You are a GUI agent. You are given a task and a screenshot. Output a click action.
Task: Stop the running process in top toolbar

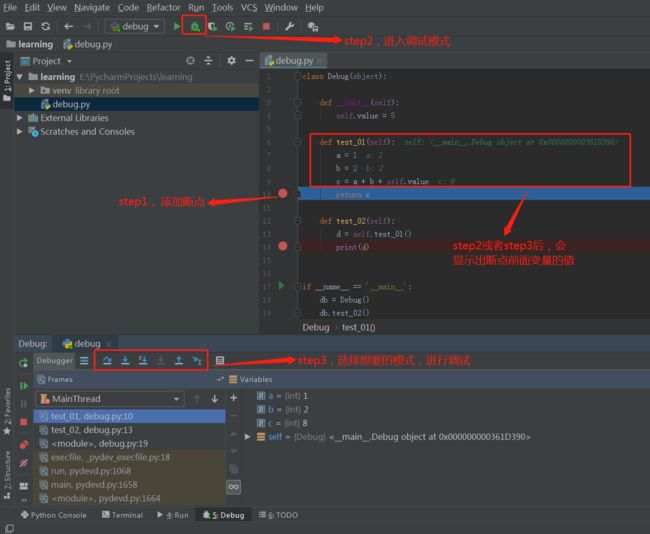click(266, 27)
